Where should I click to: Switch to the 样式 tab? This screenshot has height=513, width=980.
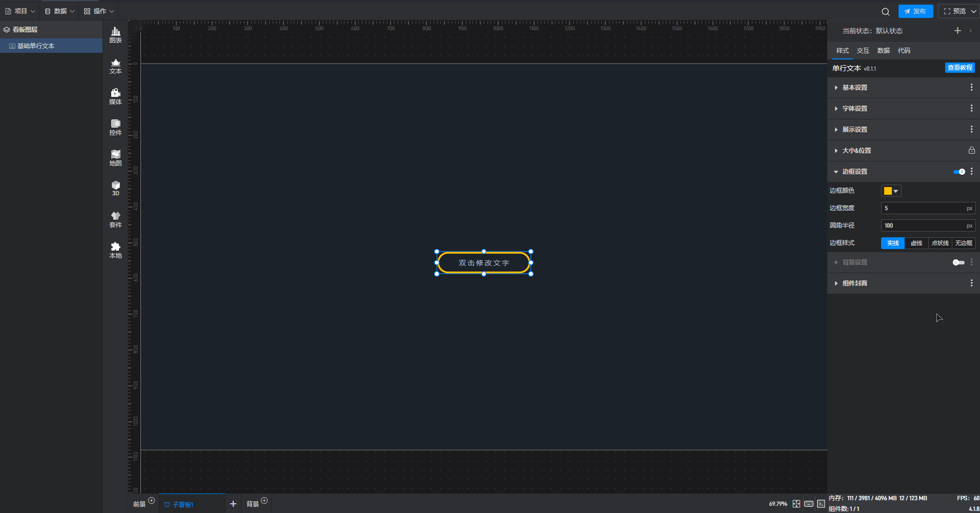(x=843, y=51)
